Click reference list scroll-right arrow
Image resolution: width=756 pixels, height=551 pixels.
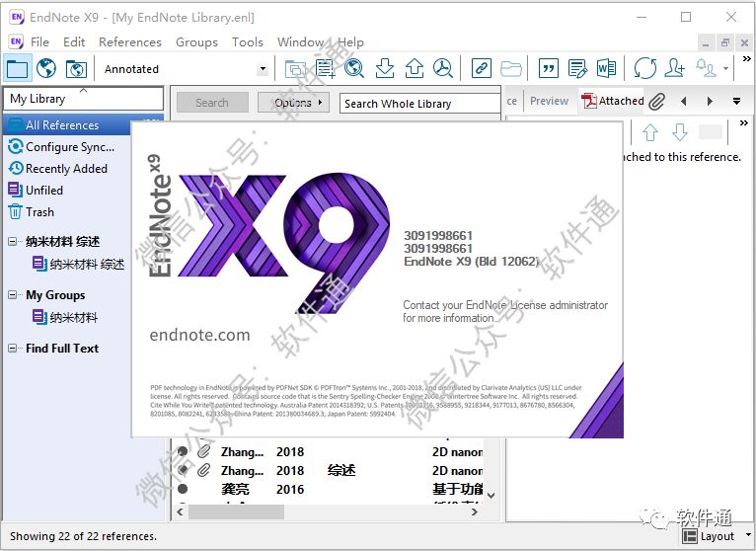[475, 512]
